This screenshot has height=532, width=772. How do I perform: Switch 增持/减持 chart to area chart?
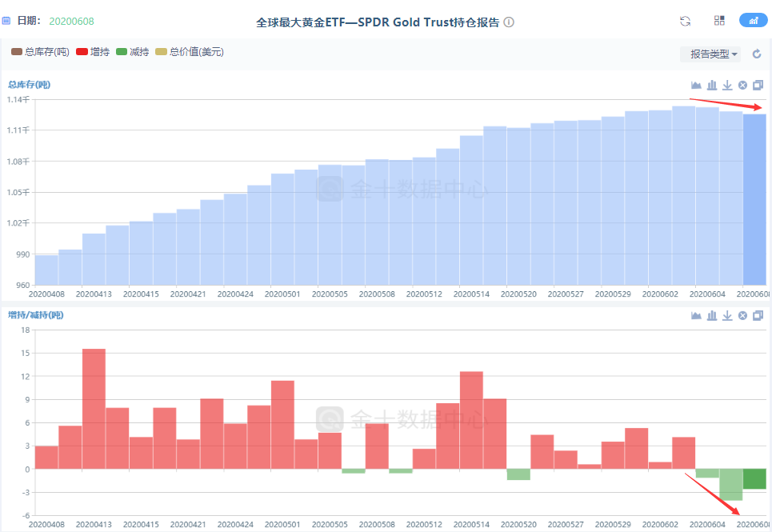pyautogui.click(x=696, y=315)
